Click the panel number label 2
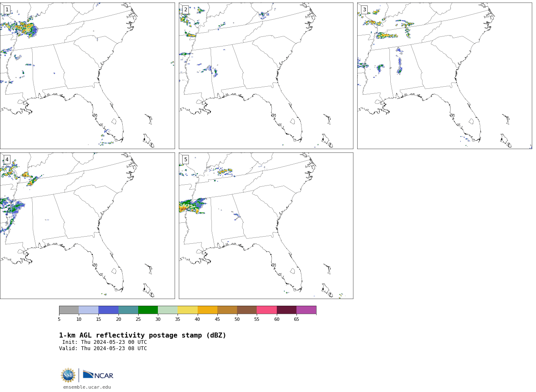This screenshot has height=392, width=536. (186, 10)
